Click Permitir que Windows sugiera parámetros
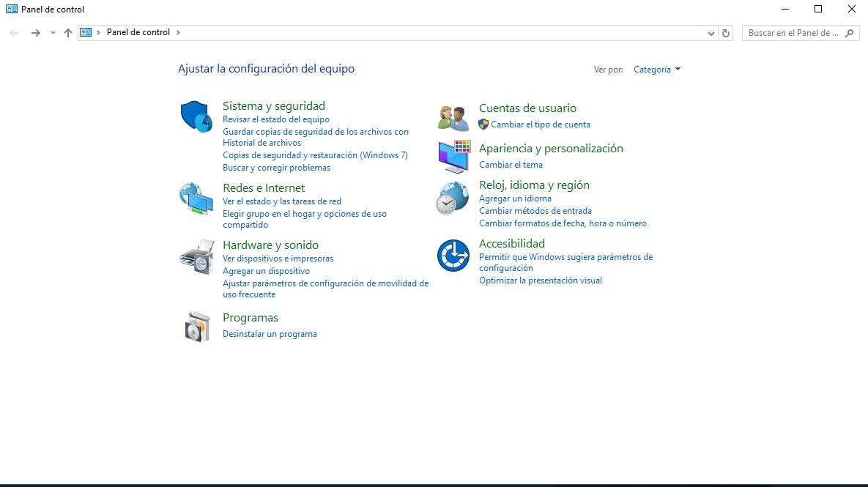Screen dimensions: 868x487 click(x=565, y=262)
